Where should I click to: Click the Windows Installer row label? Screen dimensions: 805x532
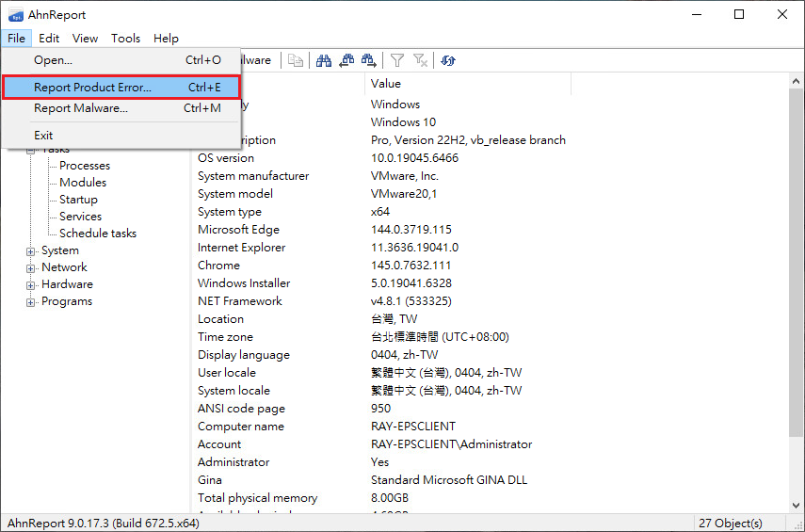pyautogui.click(x=244, y=283)
